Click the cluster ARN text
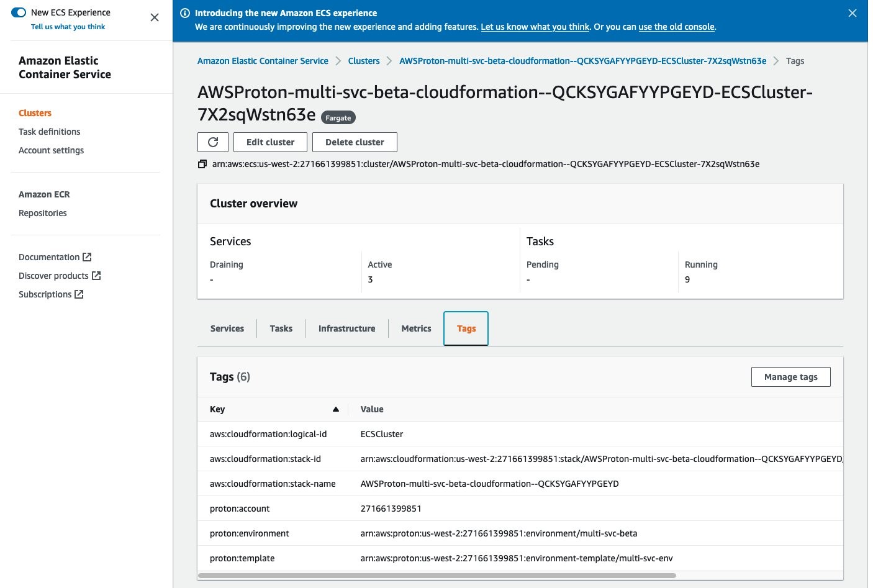Viewport: 873px width, 588px height. 486,164
